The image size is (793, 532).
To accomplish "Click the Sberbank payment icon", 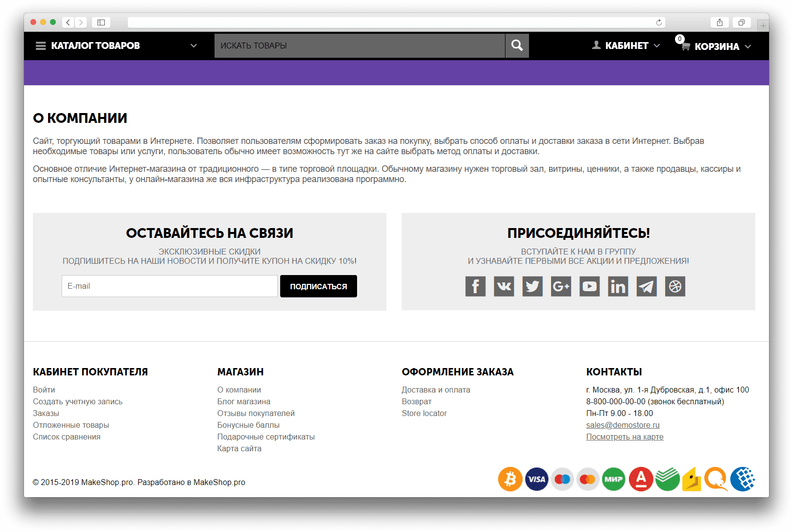I will point(667,479).
